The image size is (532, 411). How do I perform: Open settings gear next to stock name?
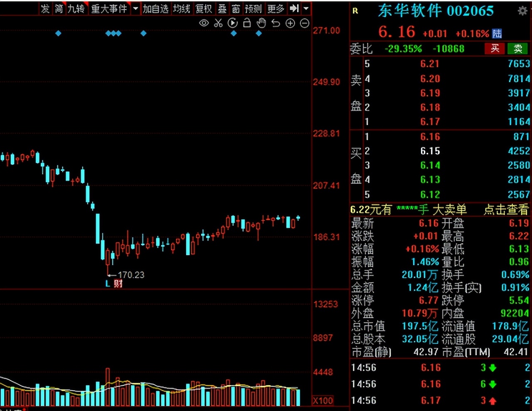tap(522, 11)
